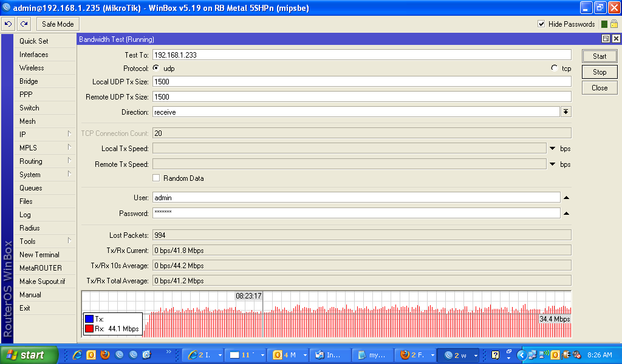Switch to the taskbar group showing 11 windows
Image resolution: width=622 pixels, height=364 pixels.
coord(247,355)
